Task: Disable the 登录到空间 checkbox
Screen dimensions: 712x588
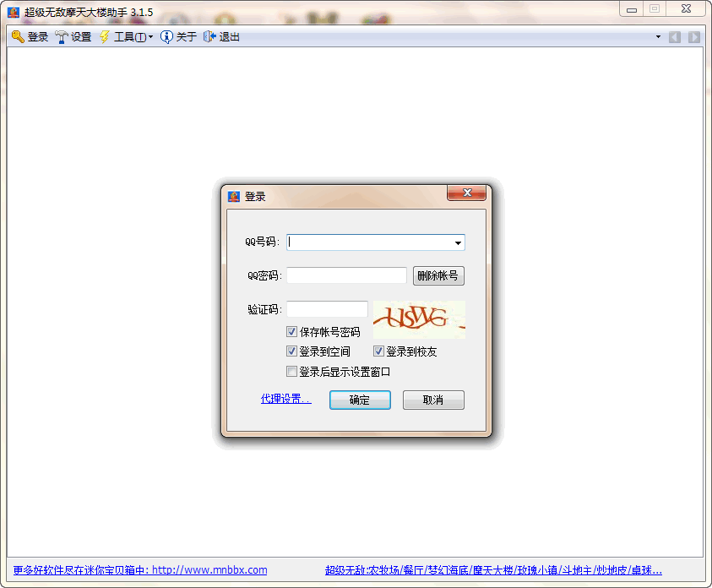Action: tap(291, 351)
